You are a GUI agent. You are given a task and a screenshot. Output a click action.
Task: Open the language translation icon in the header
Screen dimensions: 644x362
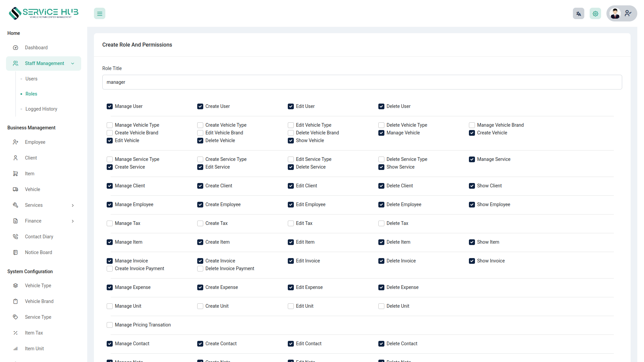(578, 13)
